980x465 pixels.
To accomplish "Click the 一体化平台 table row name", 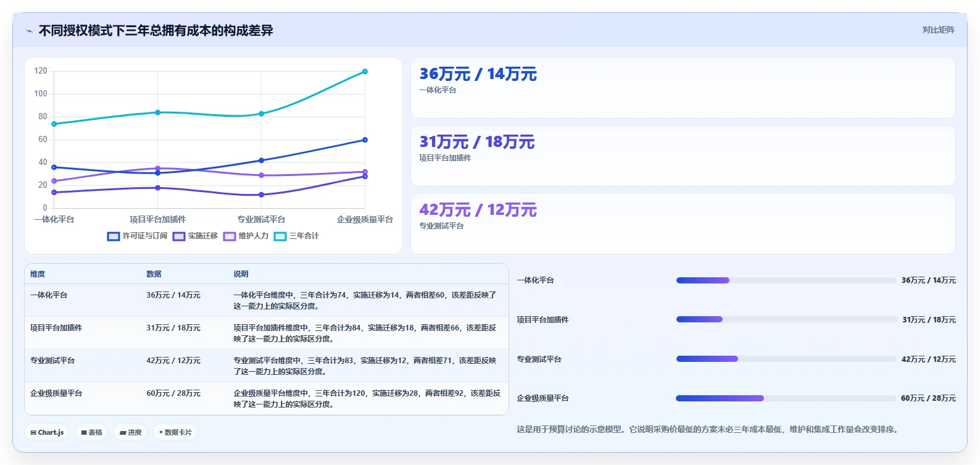I will pos(49,295).
